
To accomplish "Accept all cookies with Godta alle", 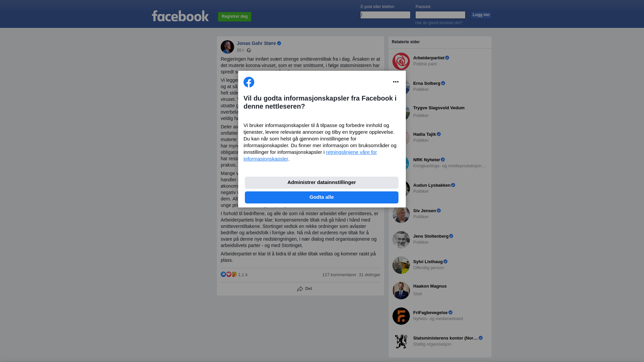I will pos(322,197).
